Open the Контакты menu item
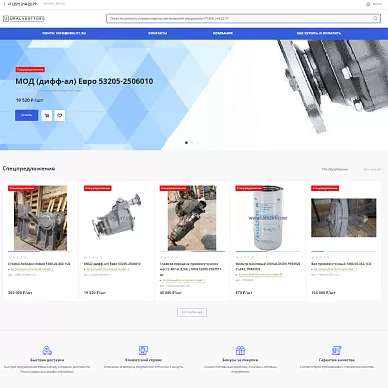The height and width of the screenshot is (388, 388). point(158,33)
